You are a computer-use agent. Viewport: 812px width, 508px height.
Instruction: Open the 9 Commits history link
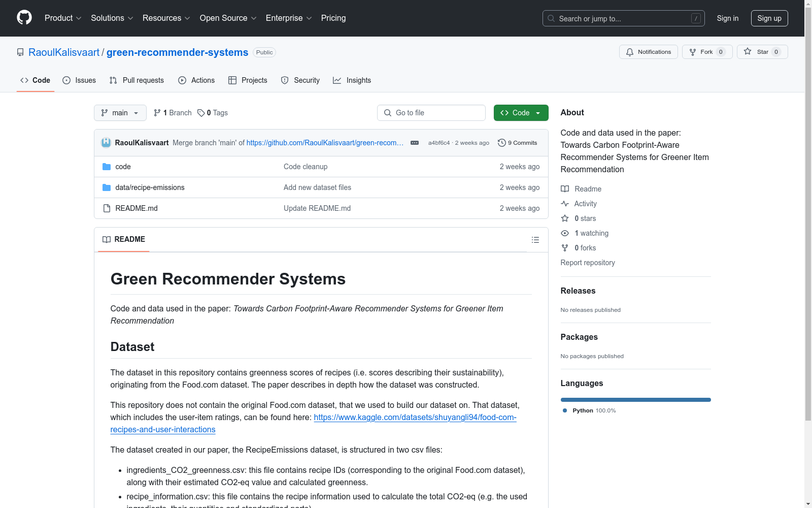pyautogui.click(x=518, y=143)
